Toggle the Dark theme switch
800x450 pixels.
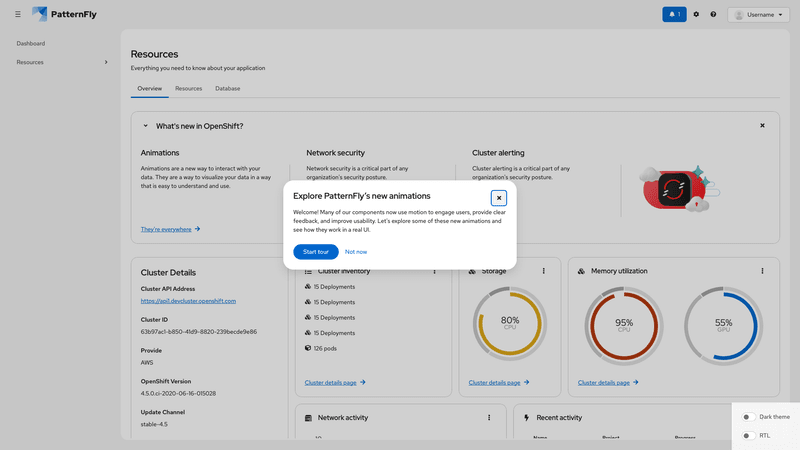click(748, 417)
